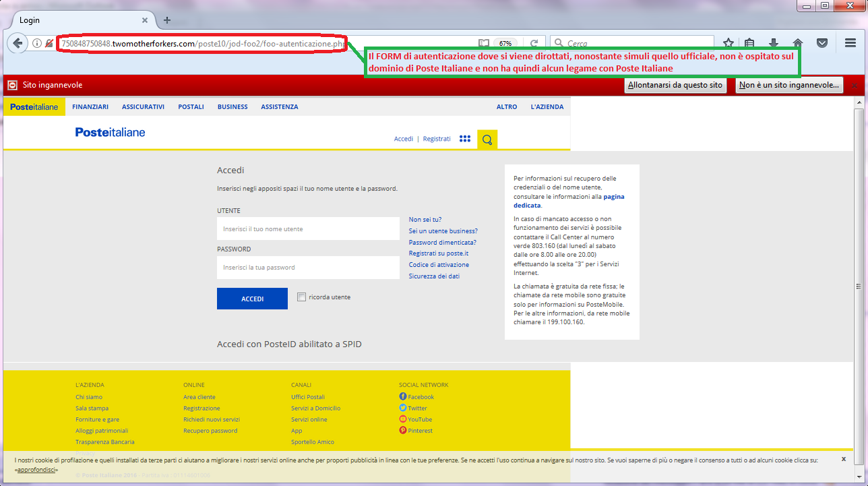The width and height of the screenshot is (868, 486).
Task: Click the YouTube icon in footer
Action: pos(403,419)
